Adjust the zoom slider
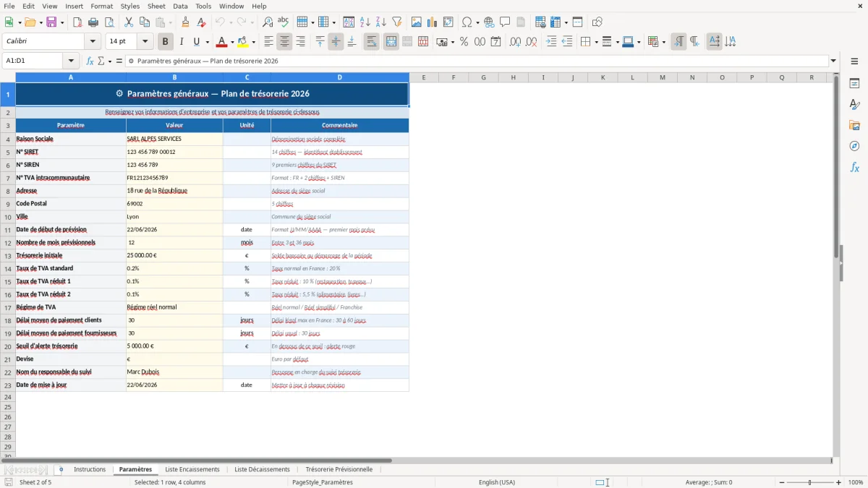 coord(810,482)
